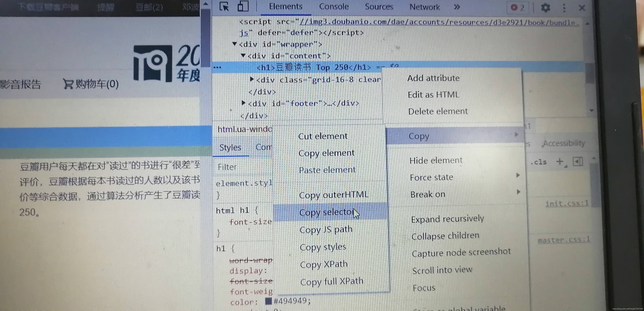
Task: Choose Collapse children
Action: pos(445,236)
